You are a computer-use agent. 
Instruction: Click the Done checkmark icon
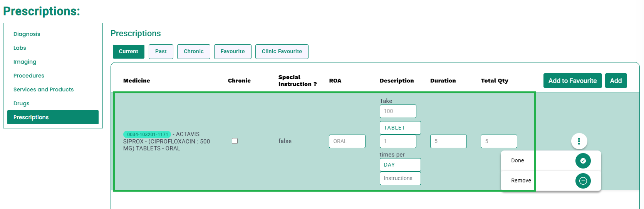click(x=583, y=161)
